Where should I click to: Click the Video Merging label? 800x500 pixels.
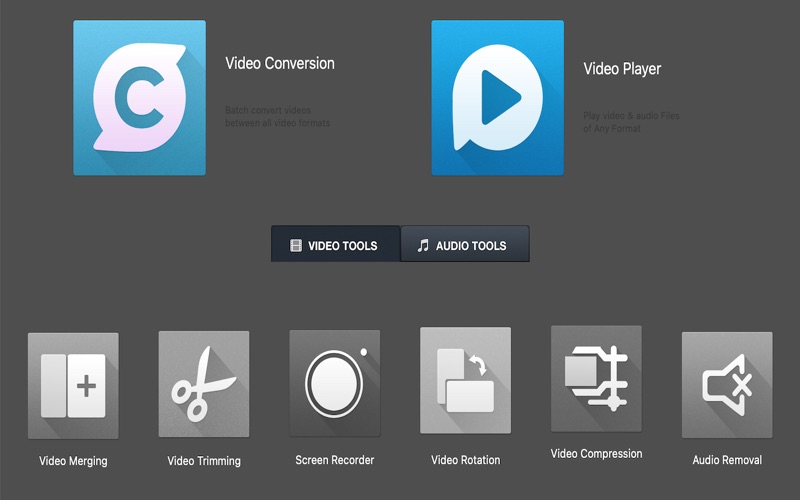[x=73, y=461]
